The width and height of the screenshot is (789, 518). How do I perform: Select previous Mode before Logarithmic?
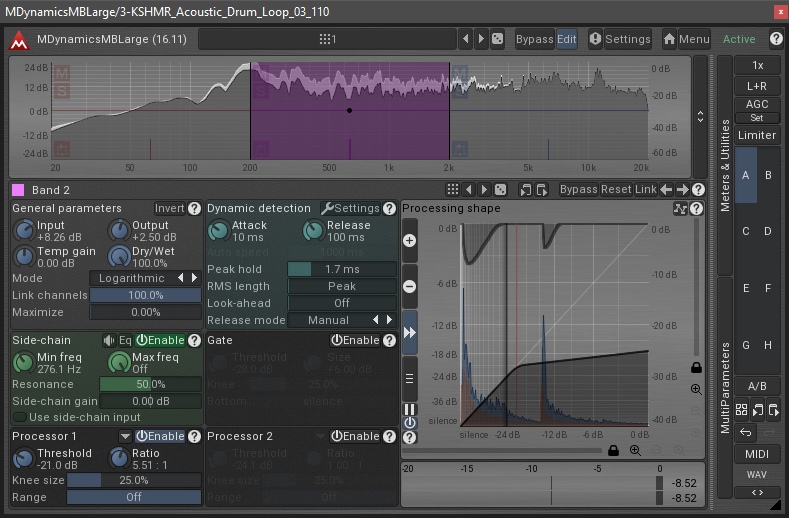[x=181, y=278]
